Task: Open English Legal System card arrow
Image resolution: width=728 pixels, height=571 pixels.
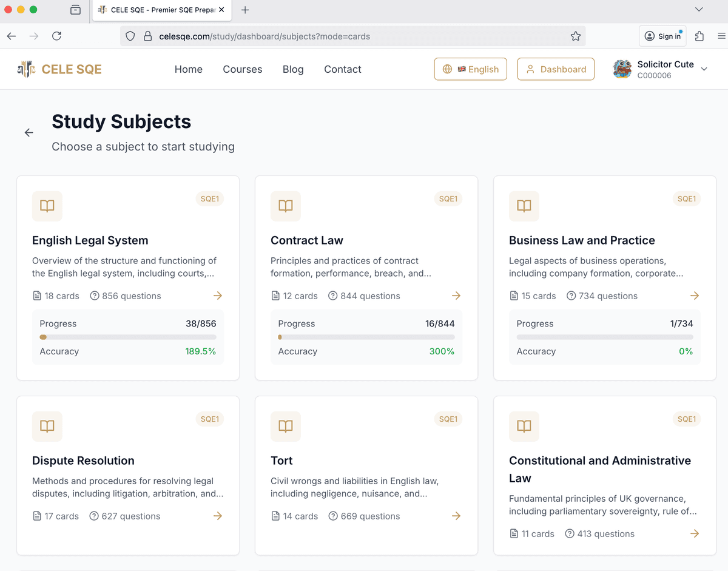Action: tap(218, 296)
